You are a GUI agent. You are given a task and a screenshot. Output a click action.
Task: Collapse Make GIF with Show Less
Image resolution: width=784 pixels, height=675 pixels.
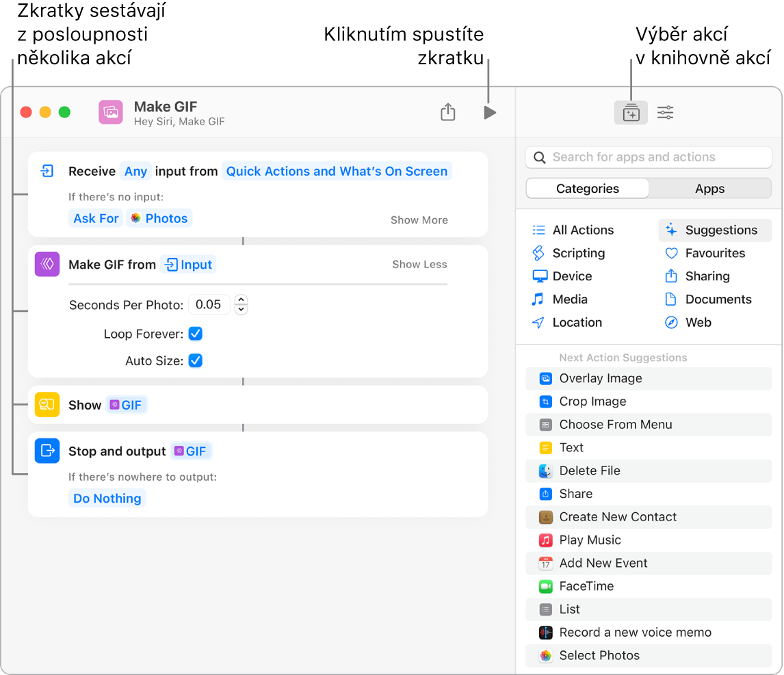[x=419, y=264]
